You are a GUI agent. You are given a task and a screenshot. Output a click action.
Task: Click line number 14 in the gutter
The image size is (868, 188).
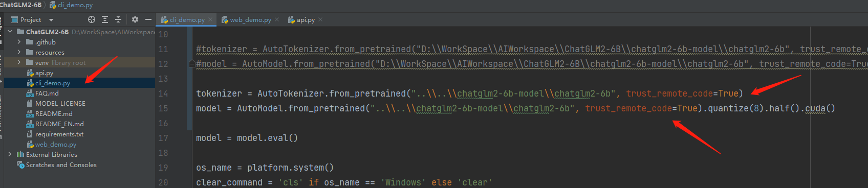coord(163,93)
